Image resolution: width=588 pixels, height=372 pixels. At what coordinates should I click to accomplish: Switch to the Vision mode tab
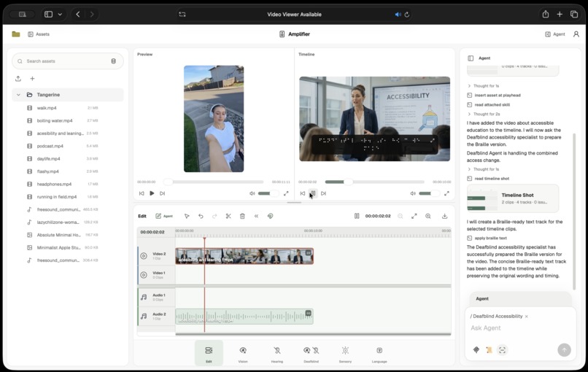point(243,353)
